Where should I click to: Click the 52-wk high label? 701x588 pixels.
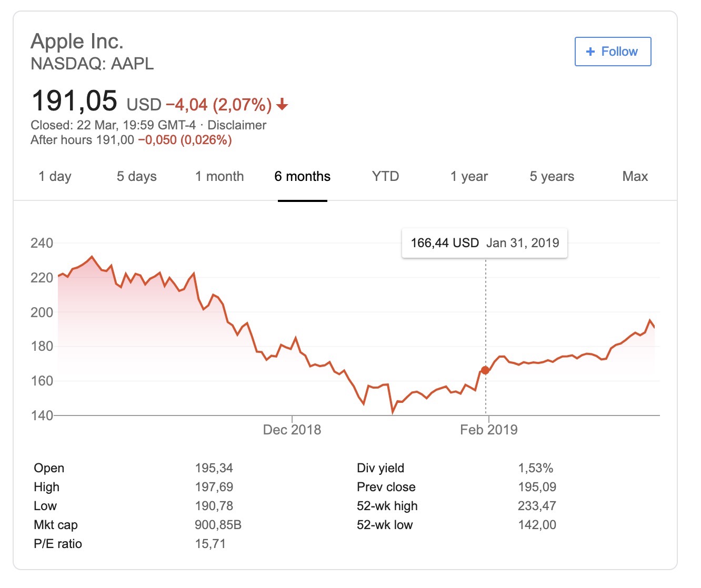point(387,506)
